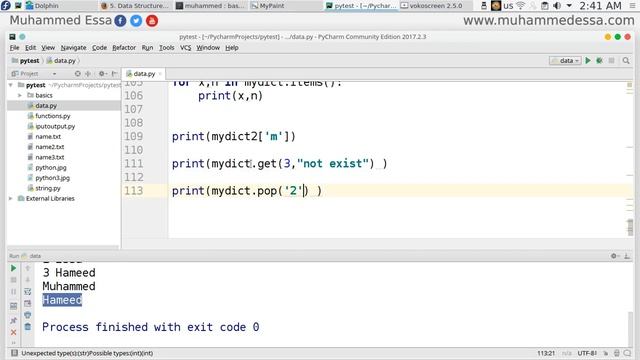Open the Help menu
This screenshot has height=360, width=640.
point(232,48)
